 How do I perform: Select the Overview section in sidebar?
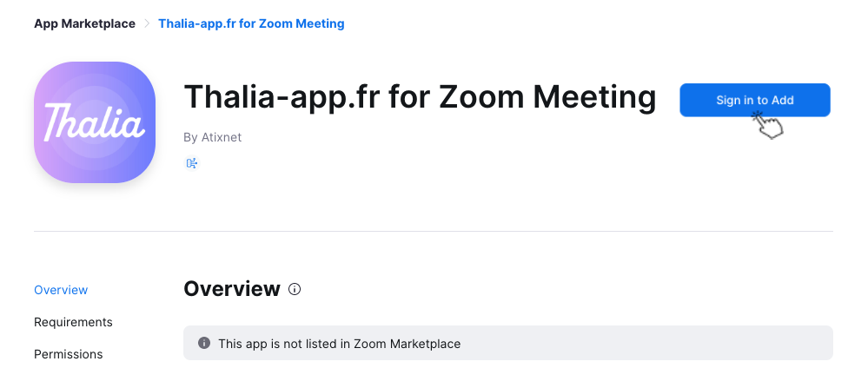(x=61, y=290)
